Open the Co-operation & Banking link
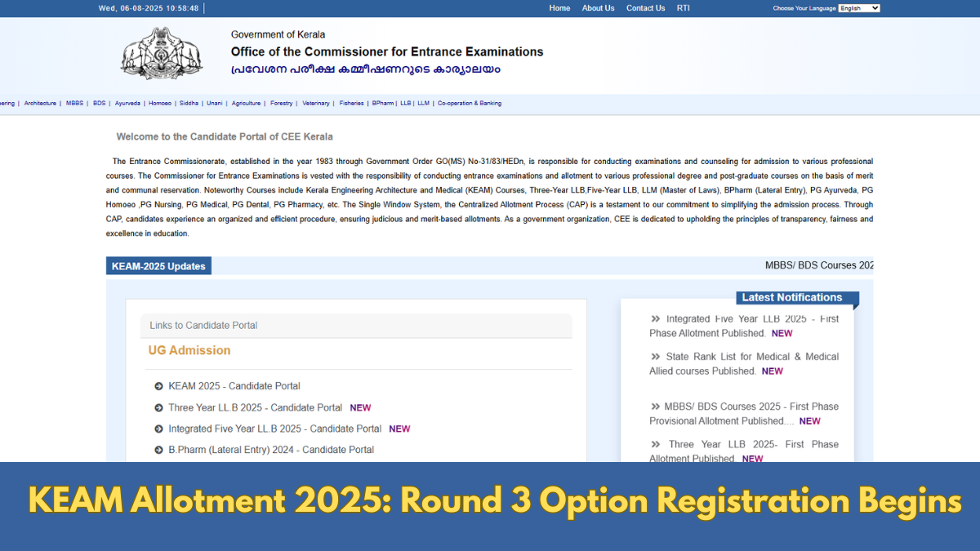This screenshot has width=980, height=551. 470,104
